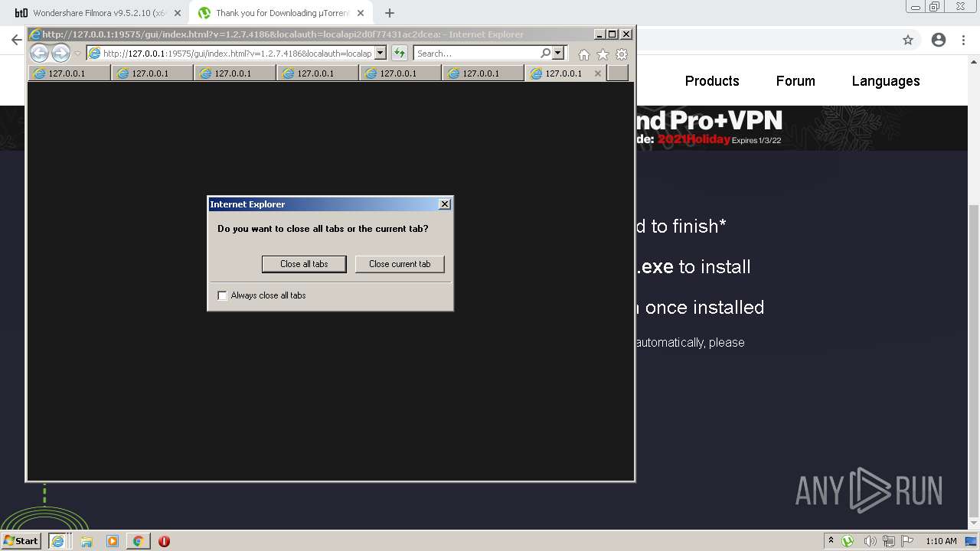Click the search magnifier icon
Image resolution: width=980 pixels, height=551 pixels.
coord(545,54)
